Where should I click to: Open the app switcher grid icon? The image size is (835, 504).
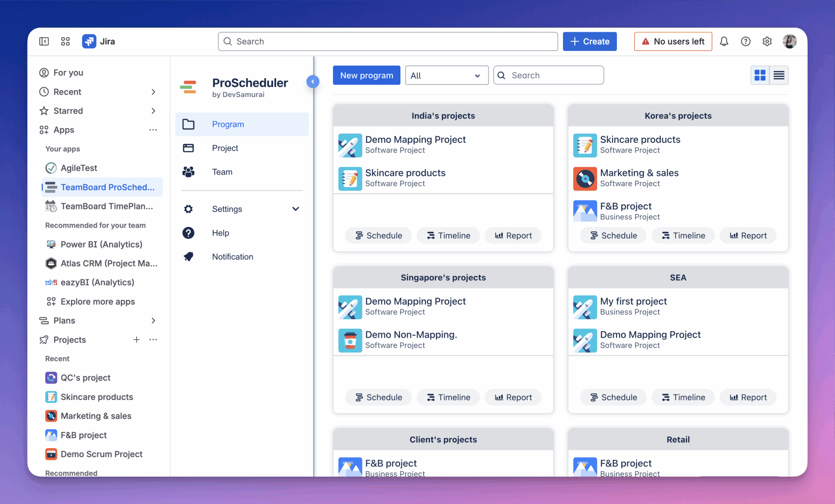pyautogui.click(x=65, y=41)
